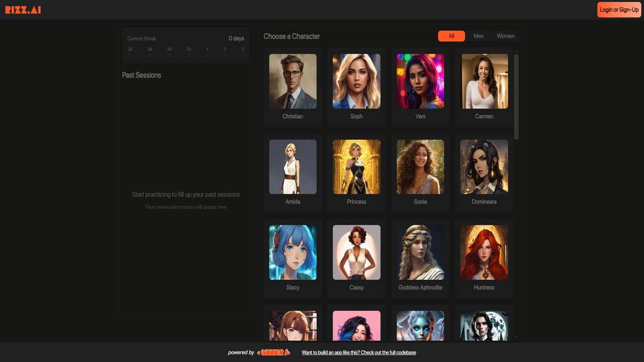Switch to the Men filter tab
644x362 pixels.
click(478, 36)
